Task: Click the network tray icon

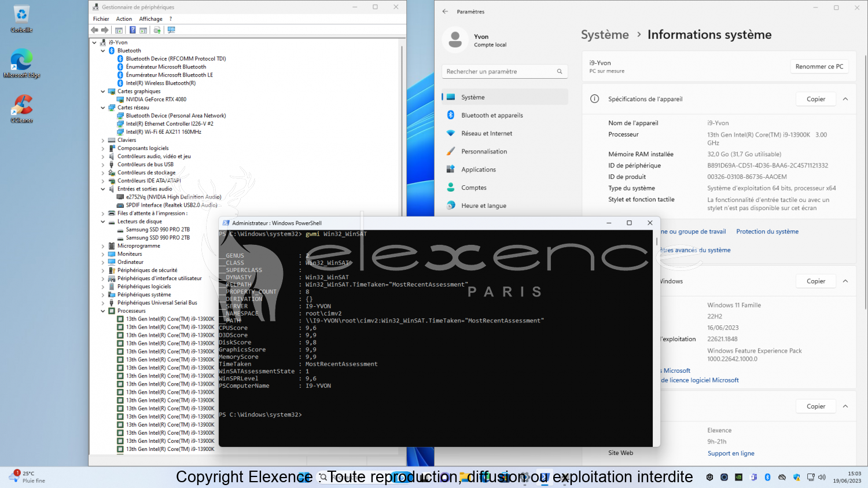Action: tap(811, 477)
